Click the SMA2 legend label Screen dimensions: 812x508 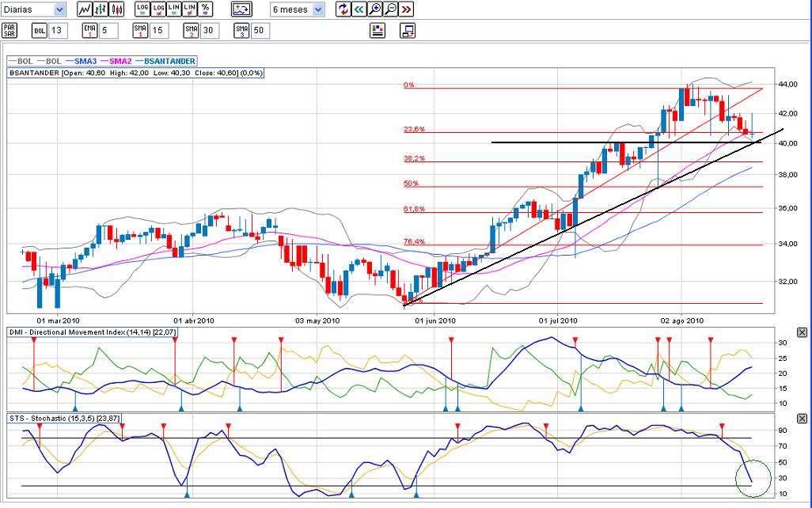click(120, 61)
